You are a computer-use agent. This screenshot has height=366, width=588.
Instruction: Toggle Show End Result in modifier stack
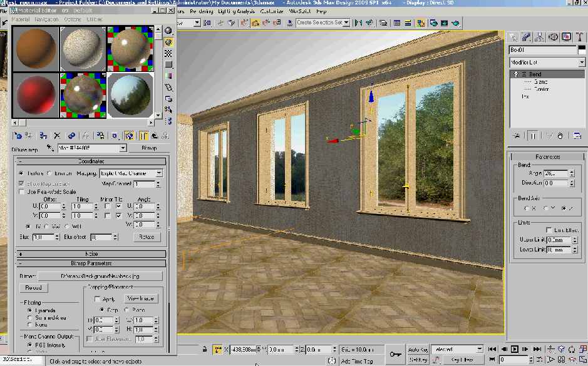point(533,136)
